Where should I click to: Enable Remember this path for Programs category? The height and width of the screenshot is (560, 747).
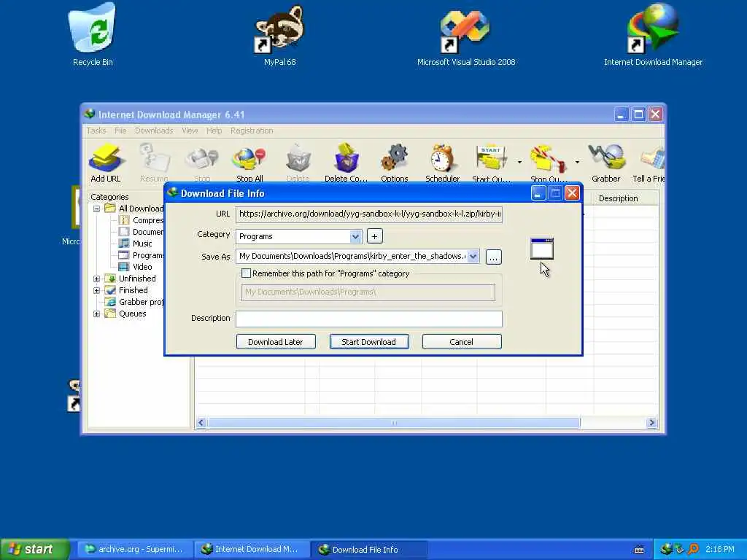pos(247,273)
